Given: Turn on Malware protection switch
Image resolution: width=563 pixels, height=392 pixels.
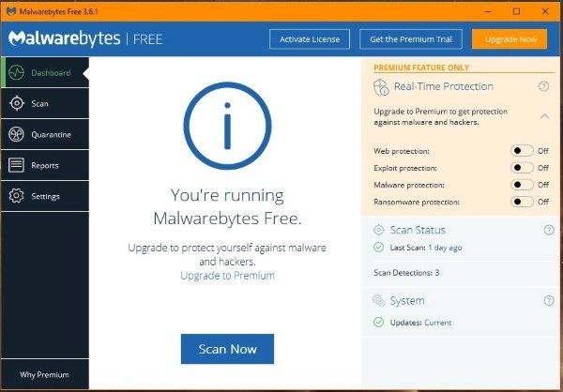Looking at the screenshot, I should 522,185.
